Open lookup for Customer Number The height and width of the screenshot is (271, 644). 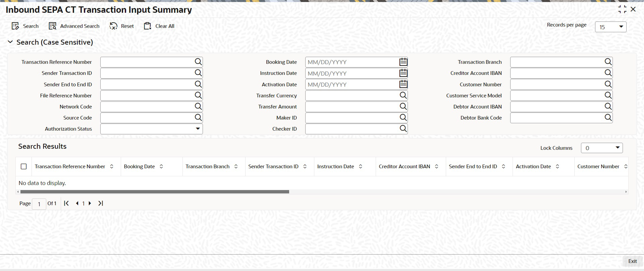608,84
